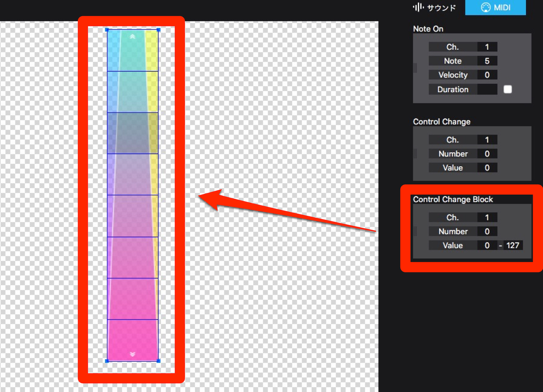Click the MIDI connector icon
Screen dimensions: 543x392
click(486, 7)
